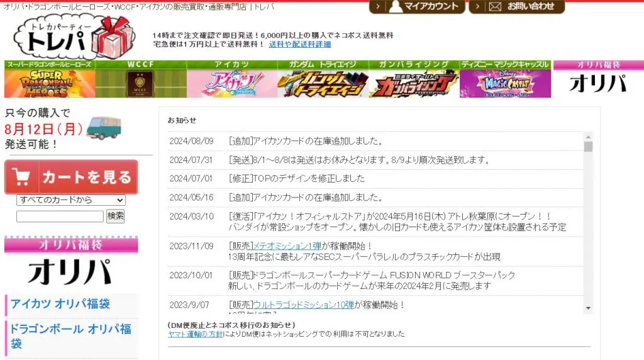Open the WCCF category banner
The height and width of the screenshot is (360, 644).
click(141, 79)
